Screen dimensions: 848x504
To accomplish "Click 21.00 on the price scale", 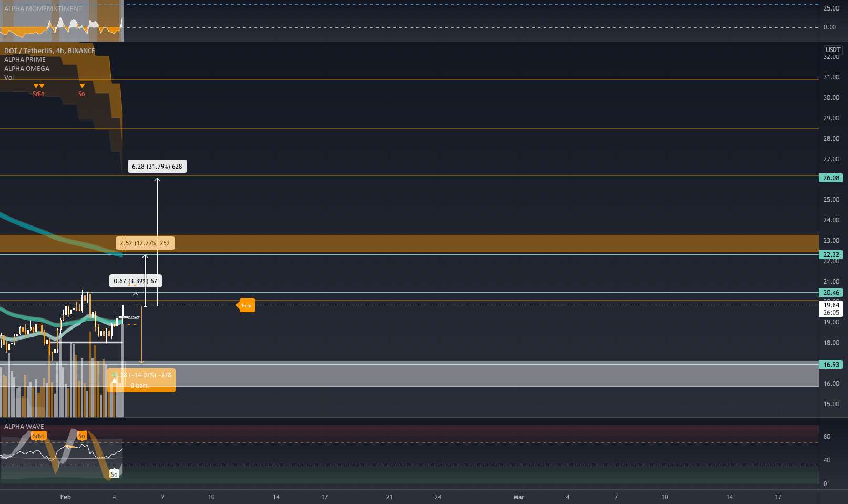I will [831, 282].
